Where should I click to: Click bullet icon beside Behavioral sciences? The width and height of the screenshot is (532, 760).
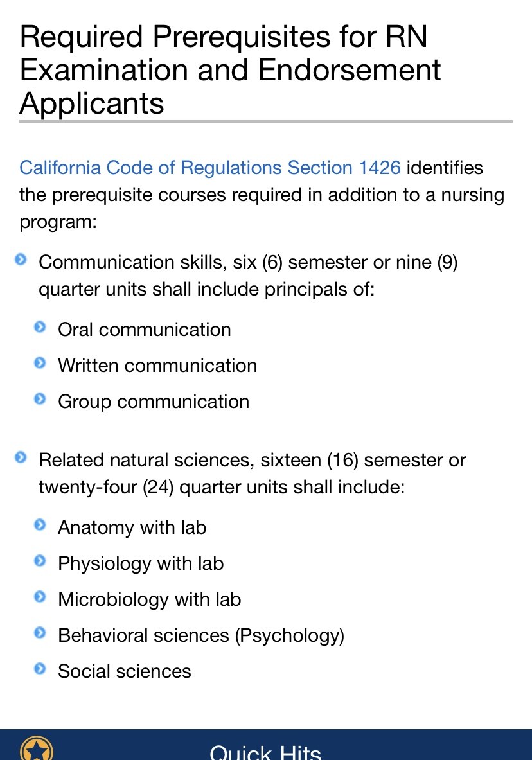point(40,633)
